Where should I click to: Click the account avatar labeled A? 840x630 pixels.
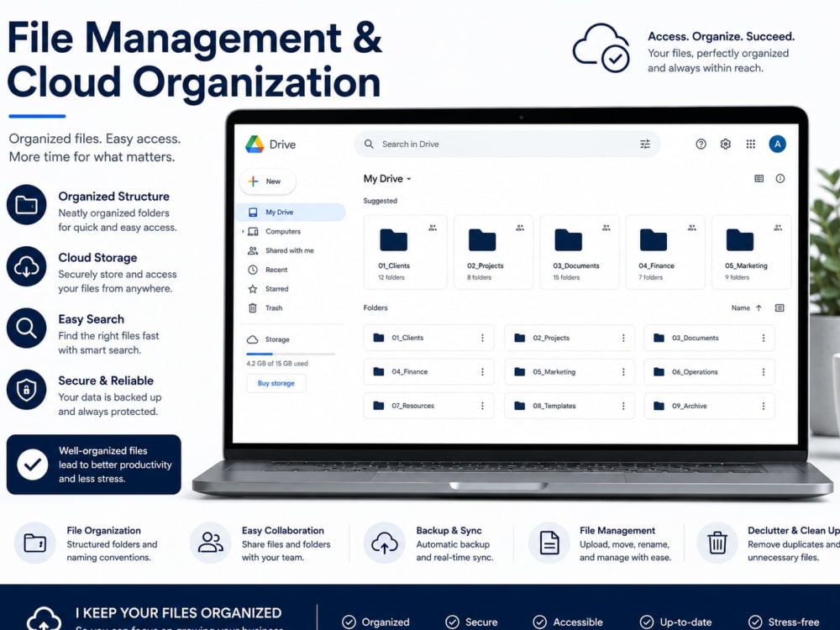point(777,144)
